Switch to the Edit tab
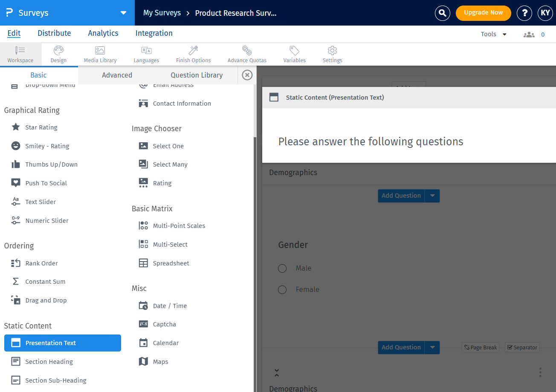Screen dimensions: 556x392 click(x=14, y=33)
